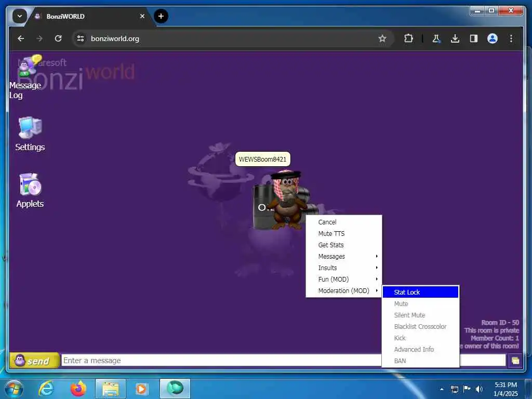
Task: Open the Windows Start menu
Action: tap(14, 389)
